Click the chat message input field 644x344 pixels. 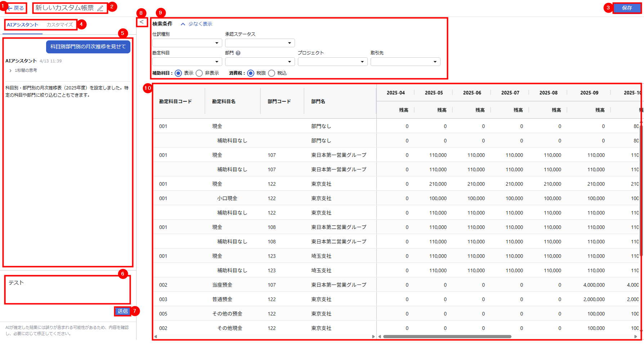pos(67,290)
